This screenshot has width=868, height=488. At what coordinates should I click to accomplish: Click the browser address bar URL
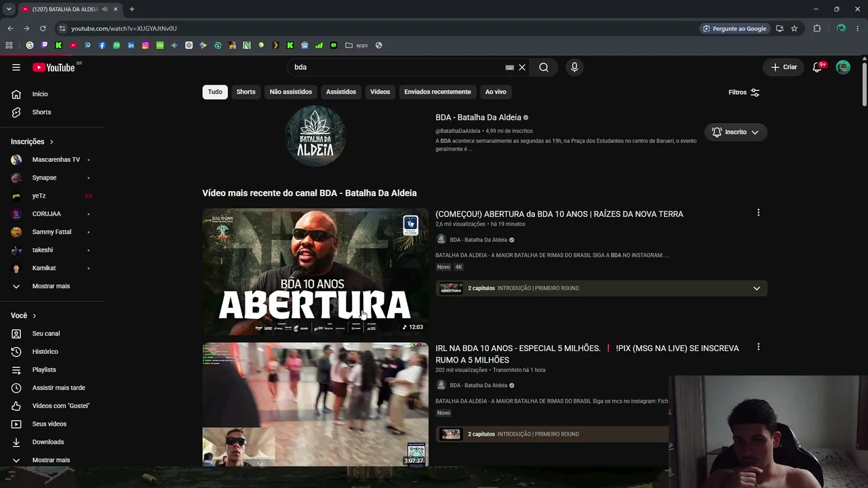124,28
